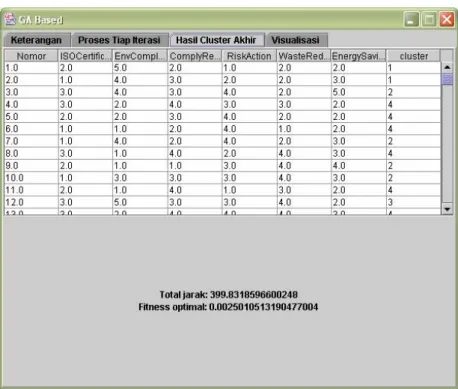The image size is (458, 389).
Task: Switch to Proses Tiap Iterasi tab
Action: [119, 40]
